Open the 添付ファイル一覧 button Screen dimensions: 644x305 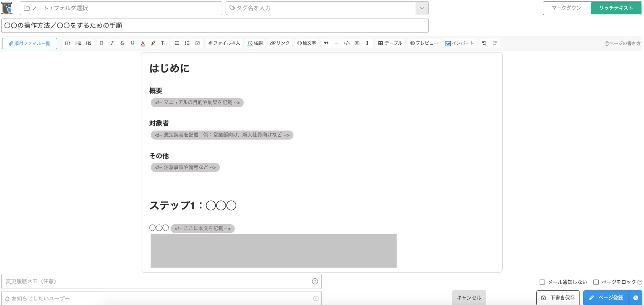pyautogui.click(x=30, y=44)
